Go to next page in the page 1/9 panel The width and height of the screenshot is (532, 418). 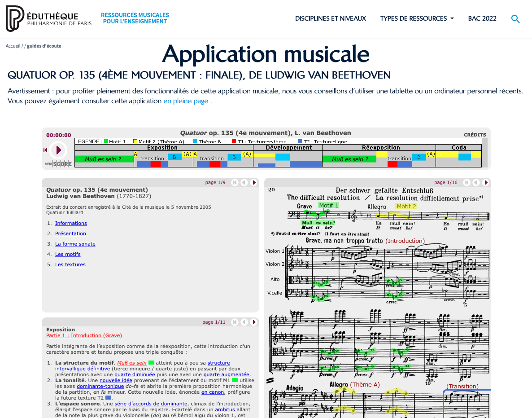(253, 182)
